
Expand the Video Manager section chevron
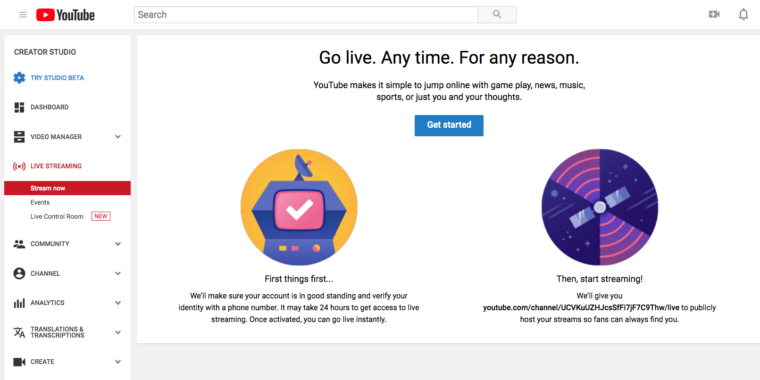pos(118,137)
